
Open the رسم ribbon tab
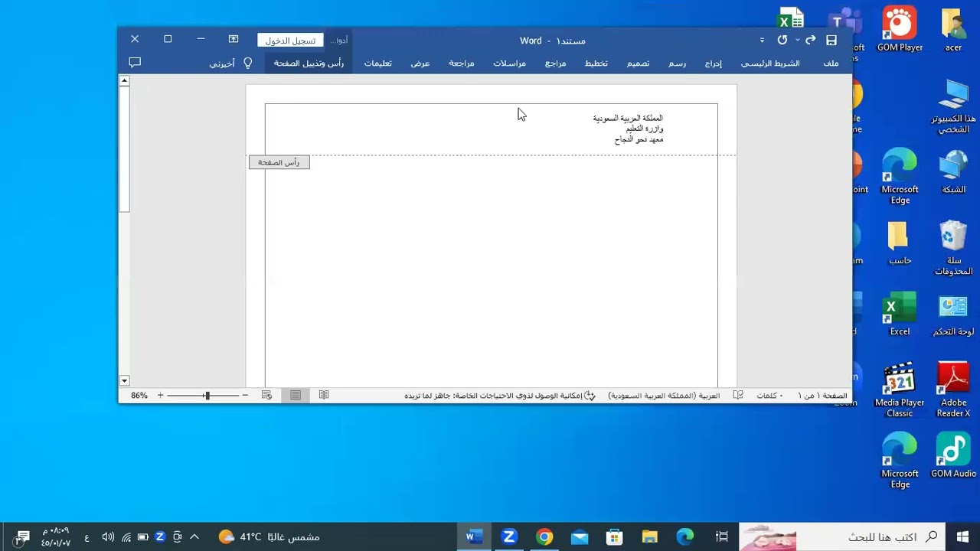point(677,63)
